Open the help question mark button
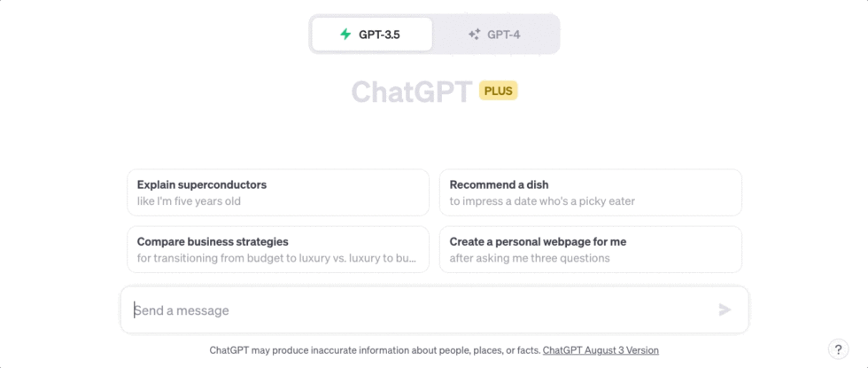Viewport: 868px width, 368px height. click(x=838, y=349)
